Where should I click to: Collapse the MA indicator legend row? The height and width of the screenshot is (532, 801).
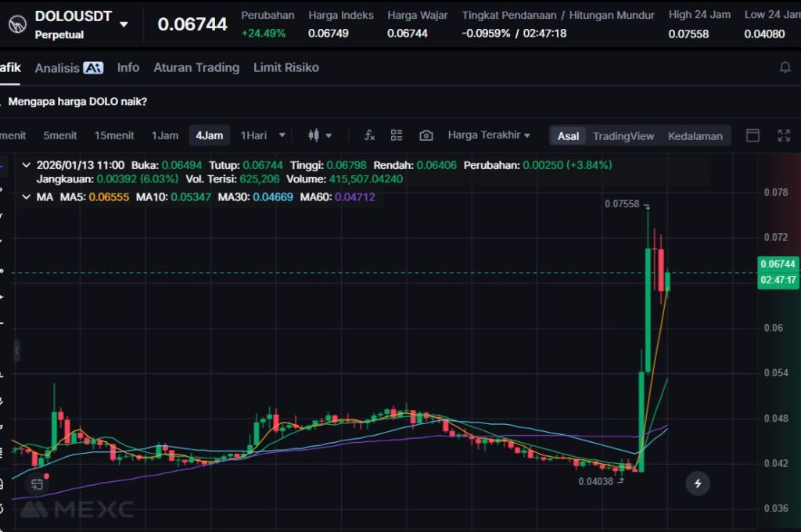(x=27, y=197)
